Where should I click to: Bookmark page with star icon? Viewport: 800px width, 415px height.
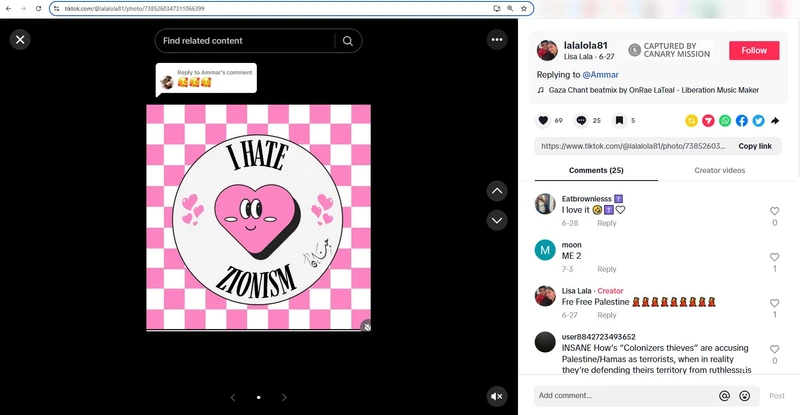pos(523,9)
